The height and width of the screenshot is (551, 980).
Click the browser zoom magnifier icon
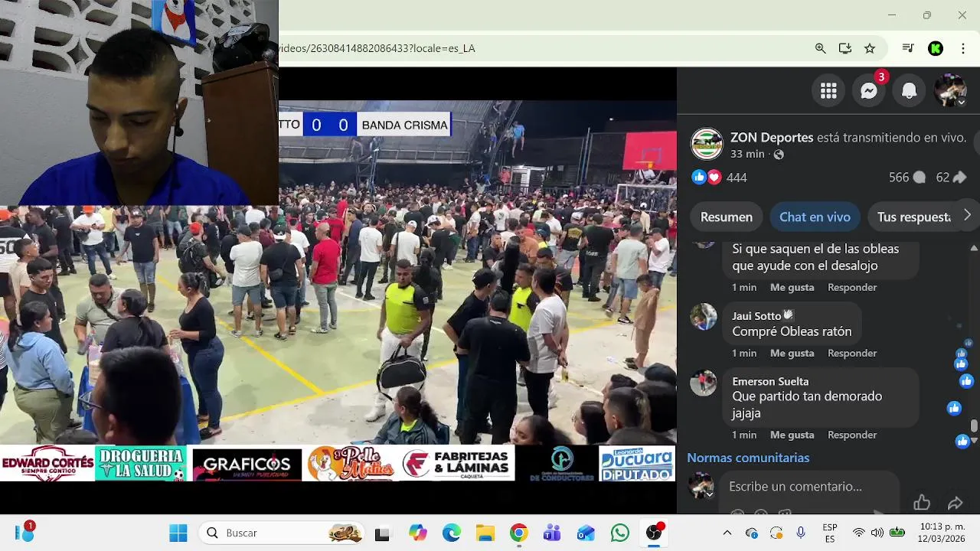point(820,48)
